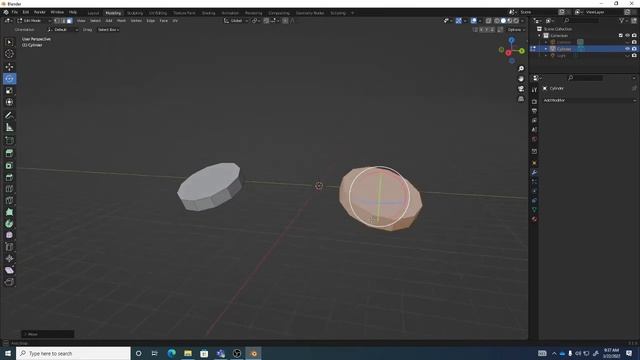Image resolution: width=640 pixels, height=360 pixels.
Task: Open the Default orientation dropdown
Action: [x=63, y=30]
